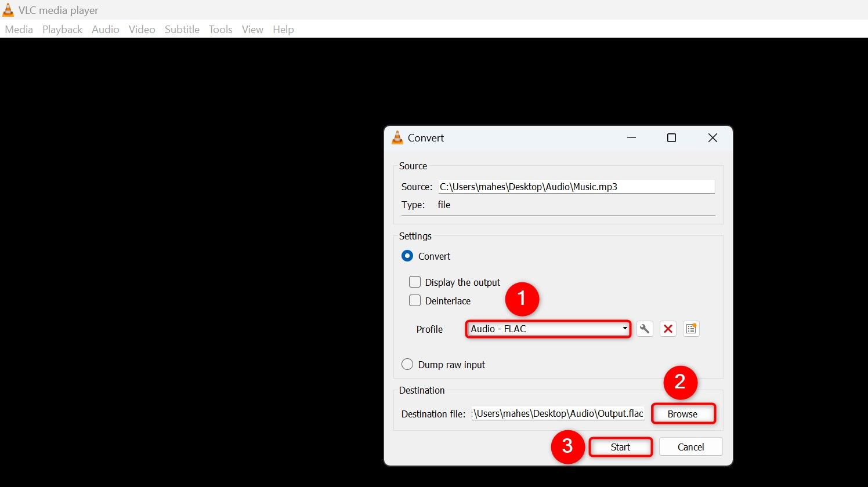Open the Media menu
The image size is (868, 487).
(19, 30)
